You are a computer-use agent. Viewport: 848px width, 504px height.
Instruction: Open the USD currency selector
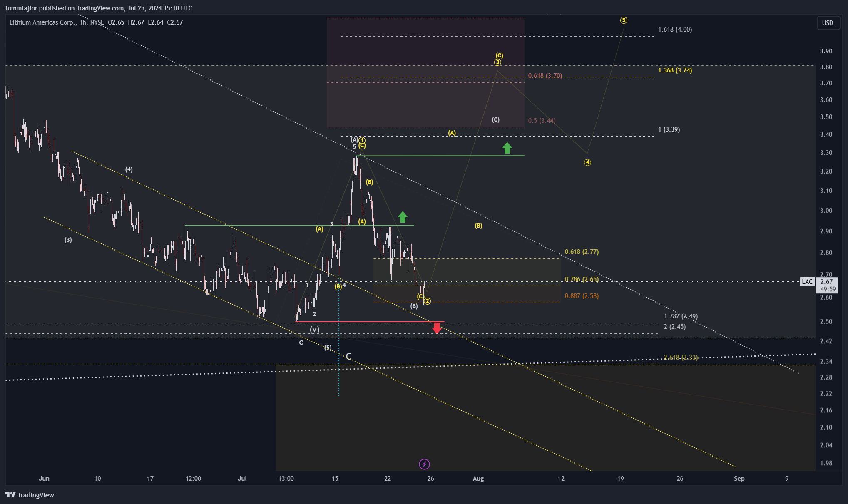pos(828,23)
